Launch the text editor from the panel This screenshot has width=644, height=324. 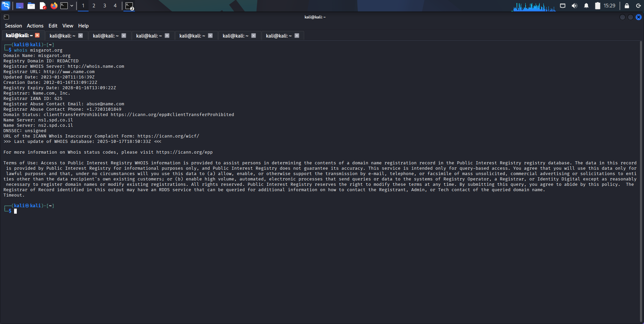point(43,6)
